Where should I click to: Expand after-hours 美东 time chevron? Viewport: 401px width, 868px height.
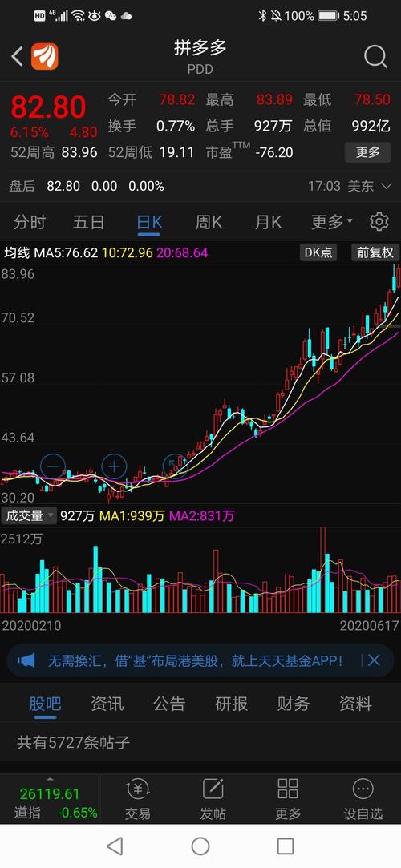click(x=387, y=187)
